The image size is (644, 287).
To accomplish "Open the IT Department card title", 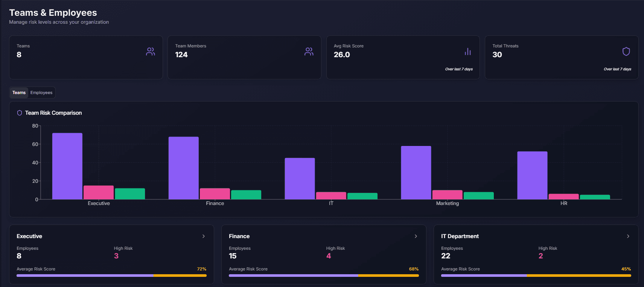I will coord(460,236).
